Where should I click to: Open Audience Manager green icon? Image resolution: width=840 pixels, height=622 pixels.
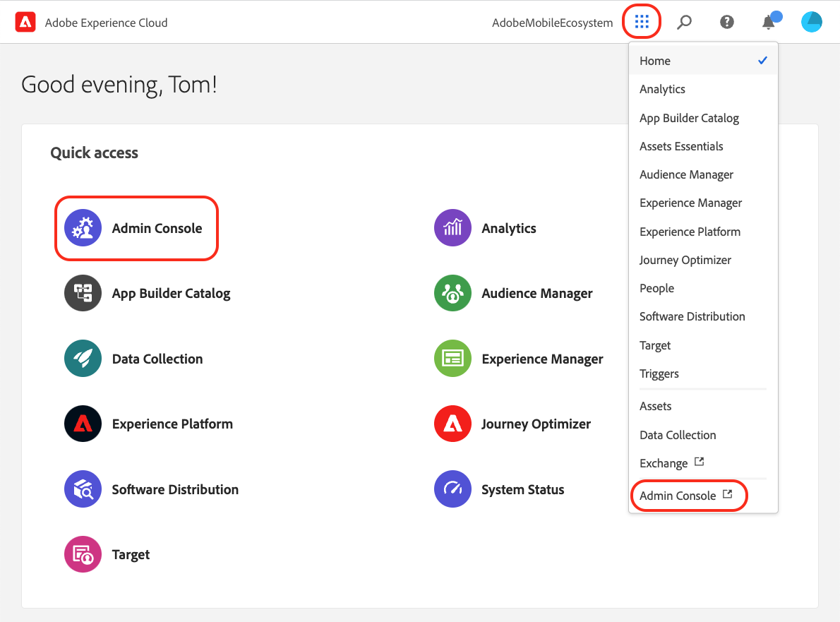pos(452,293)
